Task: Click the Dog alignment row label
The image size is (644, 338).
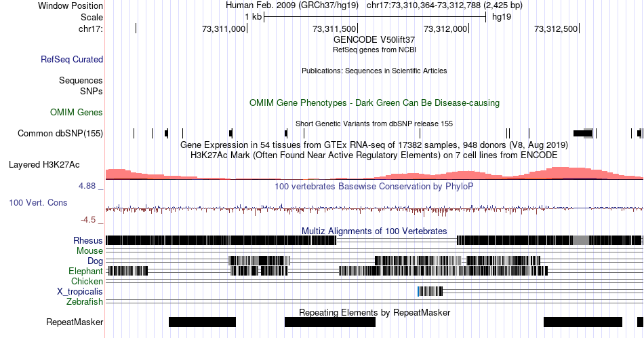Action: 95,261
